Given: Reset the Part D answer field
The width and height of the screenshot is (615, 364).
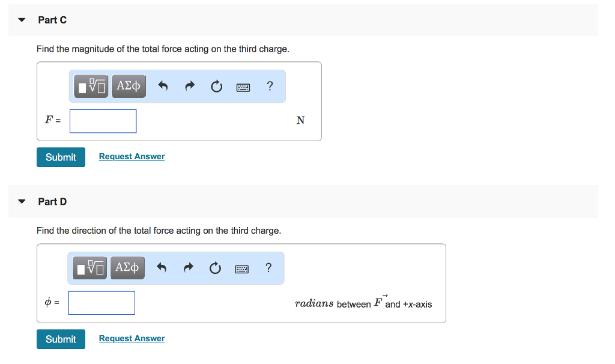Looking at the screenshot, I should point(215,268).
